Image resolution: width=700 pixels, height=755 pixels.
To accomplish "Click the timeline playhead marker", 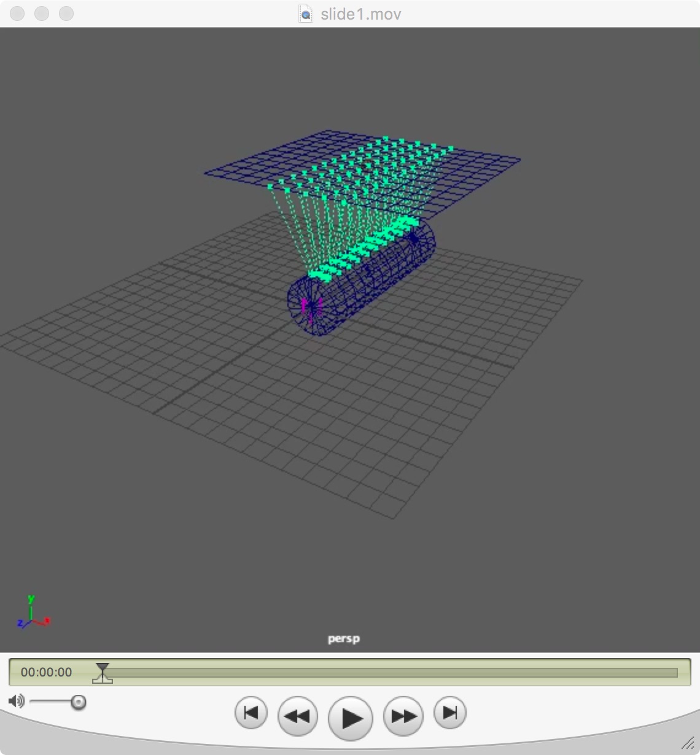I will pyautogui.click(x=103, y=673).
